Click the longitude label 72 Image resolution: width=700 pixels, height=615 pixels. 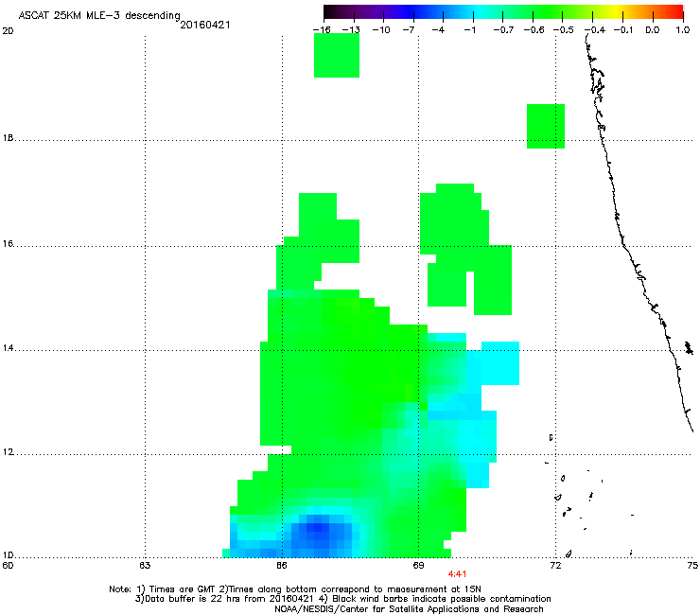556,566
